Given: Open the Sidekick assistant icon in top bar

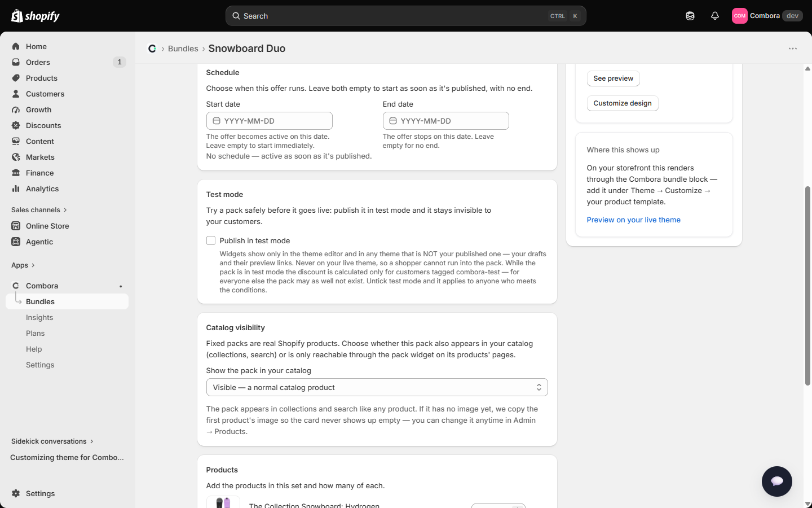Looking at the screenshot, I should [x=690, y=16].
